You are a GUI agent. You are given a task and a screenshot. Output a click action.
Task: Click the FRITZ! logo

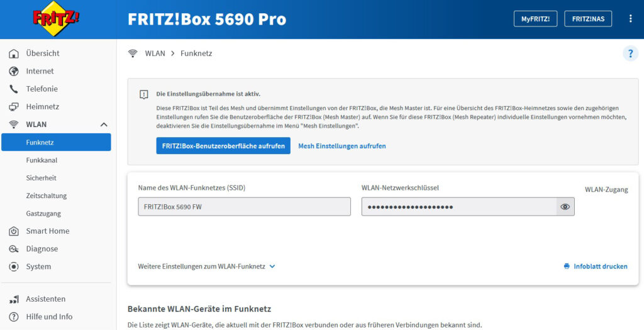click(x=56, y=19)
